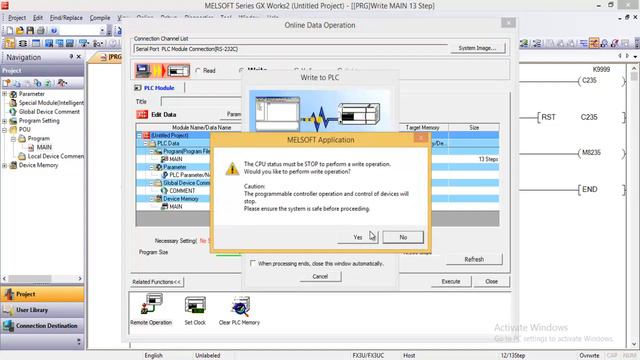
Task: Expand the Program Setting tree node
Action: [x=4, y=121]
